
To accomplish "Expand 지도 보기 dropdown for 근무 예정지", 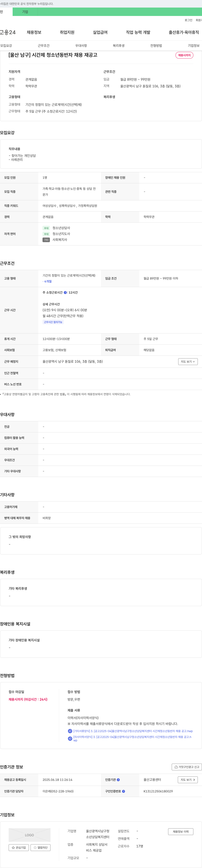I will pyautogui.click(x=188, y=362).
